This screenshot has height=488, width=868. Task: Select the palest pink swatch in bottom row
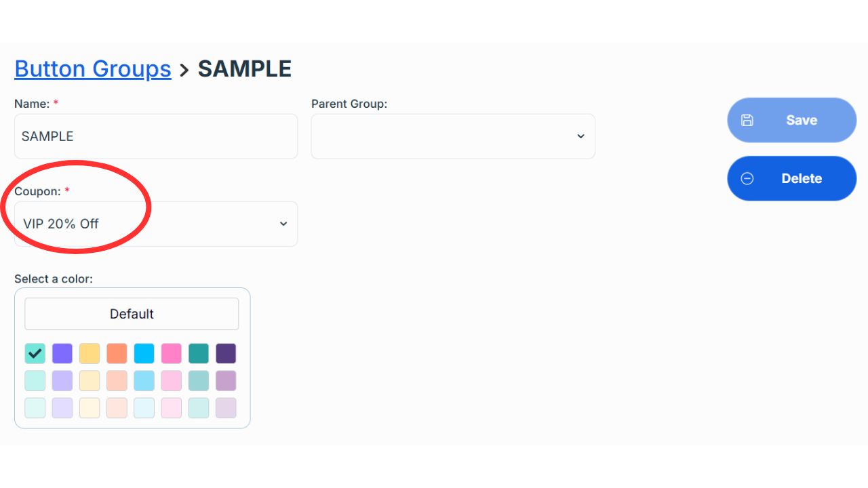tap(172, 407)
